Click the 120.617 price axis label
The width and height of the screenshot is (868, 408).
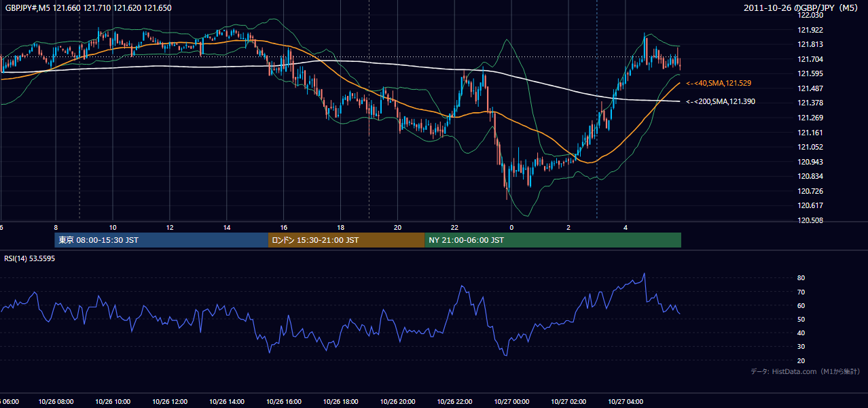point(810,205)
